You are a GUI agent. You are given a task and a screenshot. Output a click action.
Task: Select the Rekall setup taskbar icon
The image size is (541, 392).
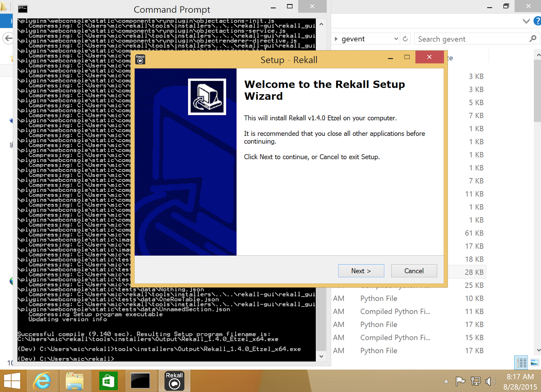coord(174,381)
